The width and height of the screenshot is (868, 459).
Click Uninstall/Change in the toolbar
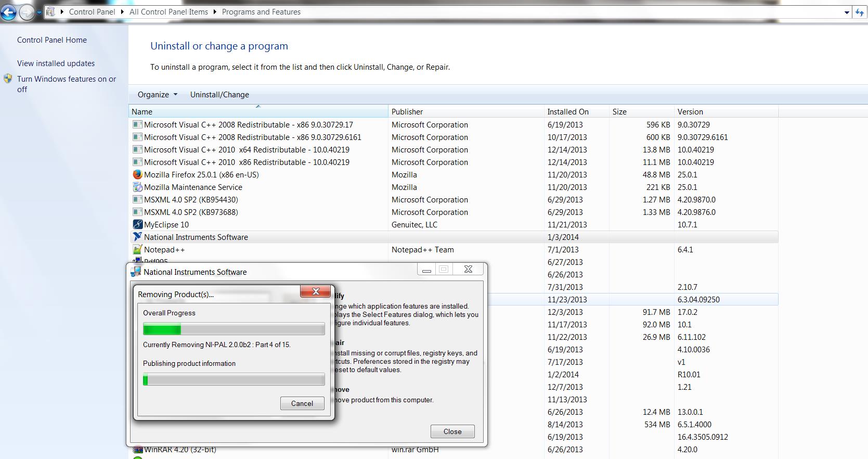[219, 95]
